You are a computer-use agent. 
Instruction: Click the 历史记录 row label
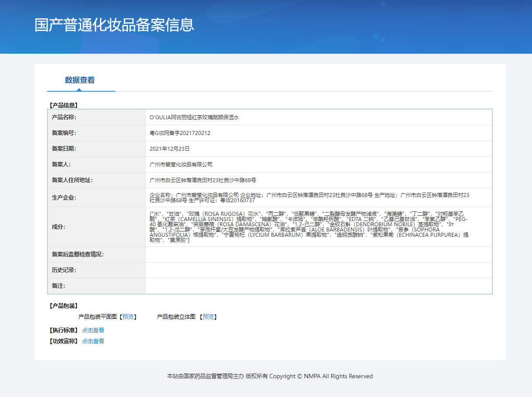(64, 270)
